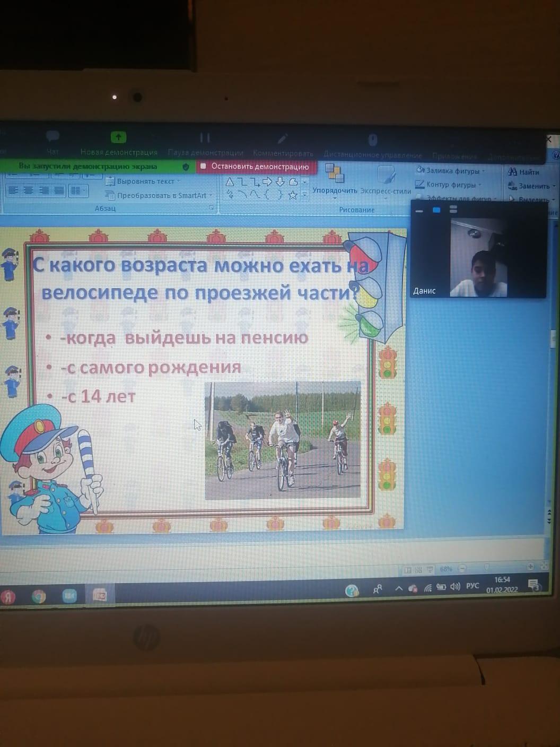Open Yandex browser from the taskbar

pyautogui.click(x=7, y=597)
